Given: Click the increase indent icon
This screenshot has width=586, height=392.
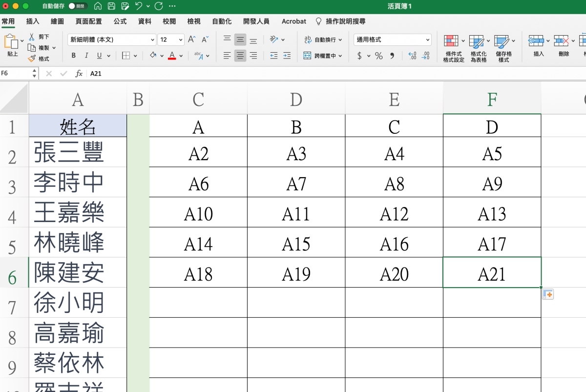Looking at the screenshot, I should point(287,56).
